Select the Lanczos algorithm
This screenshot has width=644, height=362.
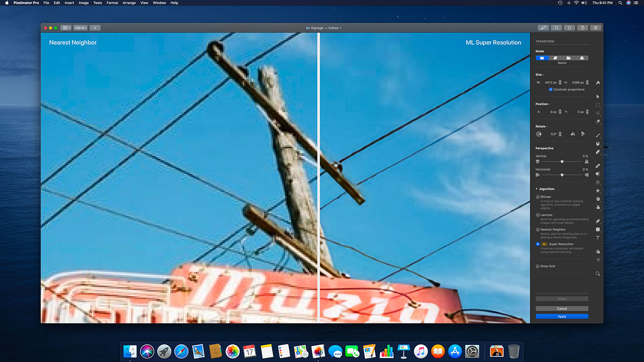538,215
